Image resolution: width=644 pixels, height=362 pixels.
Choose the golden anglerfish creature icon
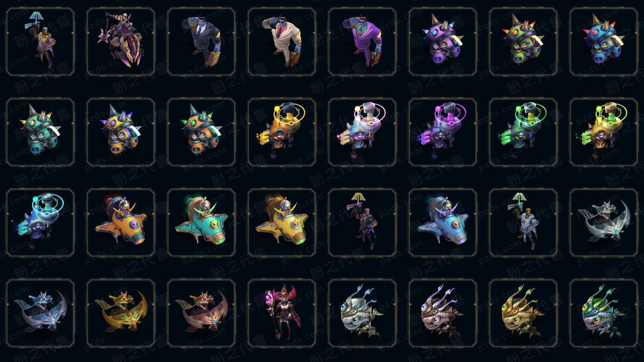point(523,313)
